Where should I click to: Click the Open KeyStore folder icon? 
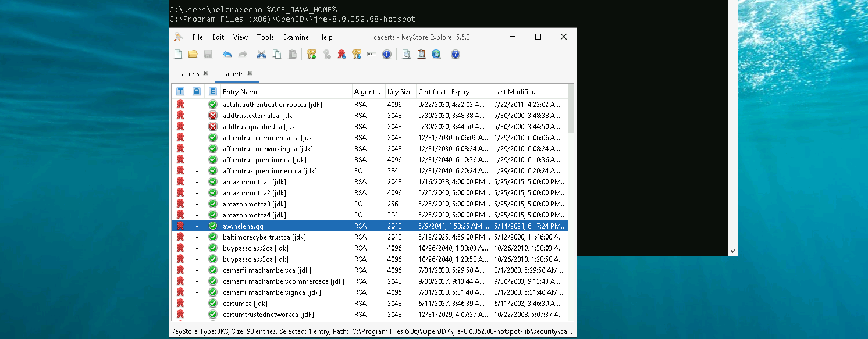point(193,55)
